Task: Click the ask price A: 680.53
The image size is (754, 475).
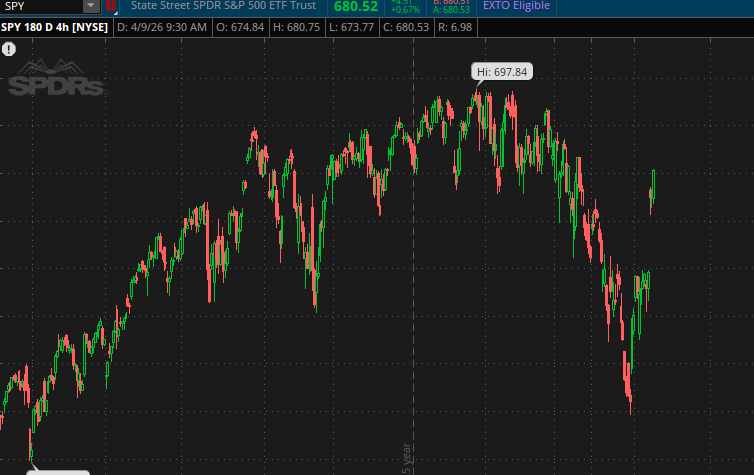Action: [x=451, y=10]
